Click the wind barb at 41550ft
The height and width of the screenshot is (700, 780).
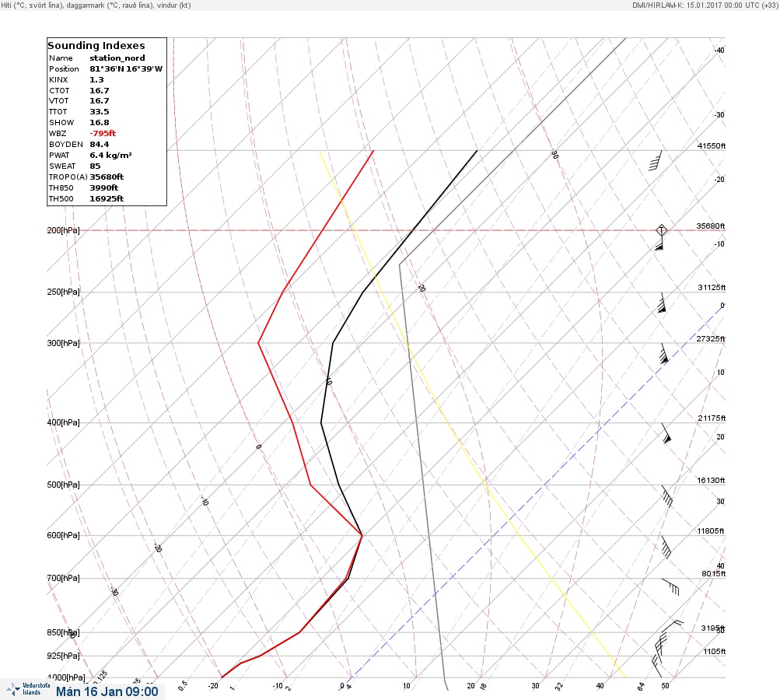pos(656,160)
